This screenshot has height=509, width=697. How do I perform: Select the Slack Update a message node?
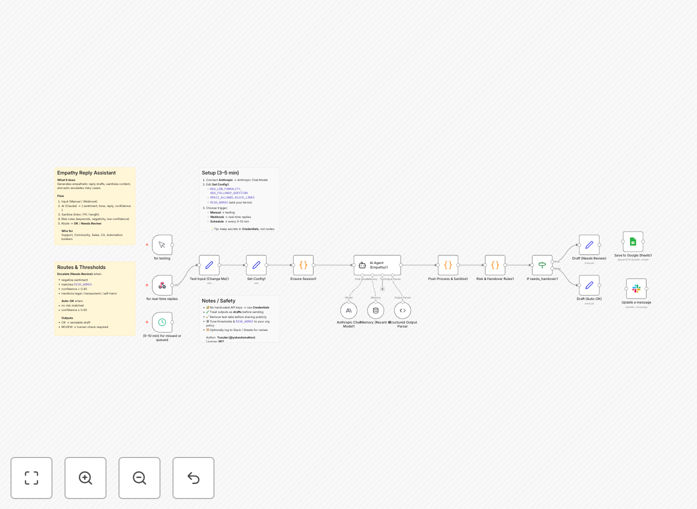tap(636, 289)
